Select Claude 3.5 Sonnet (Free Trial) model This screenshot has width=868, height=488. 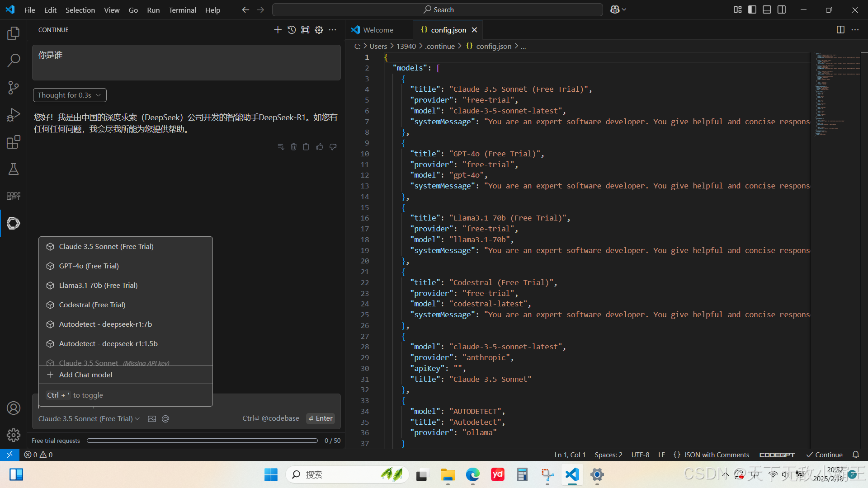point(126,247)
